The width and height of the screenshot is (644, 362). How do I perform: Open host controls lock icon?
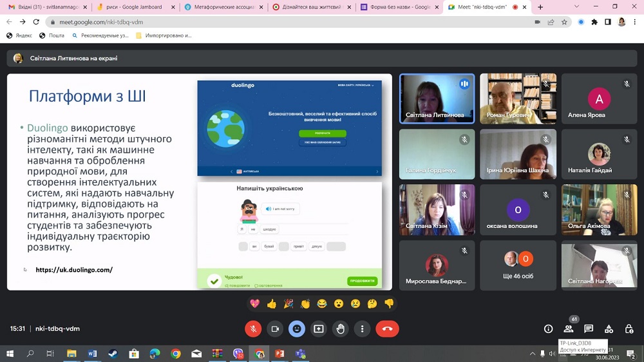(629, 329)
